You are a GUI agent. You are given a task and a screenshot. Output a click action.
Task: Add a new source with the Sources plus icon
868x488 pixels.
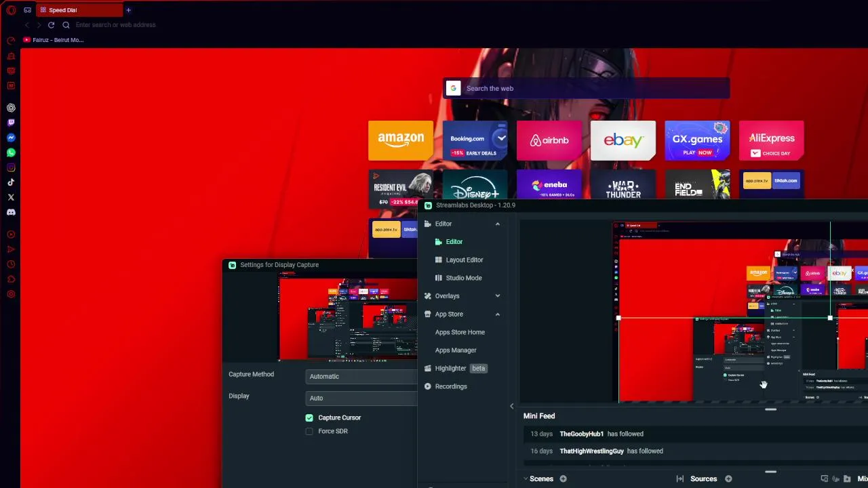728,479
